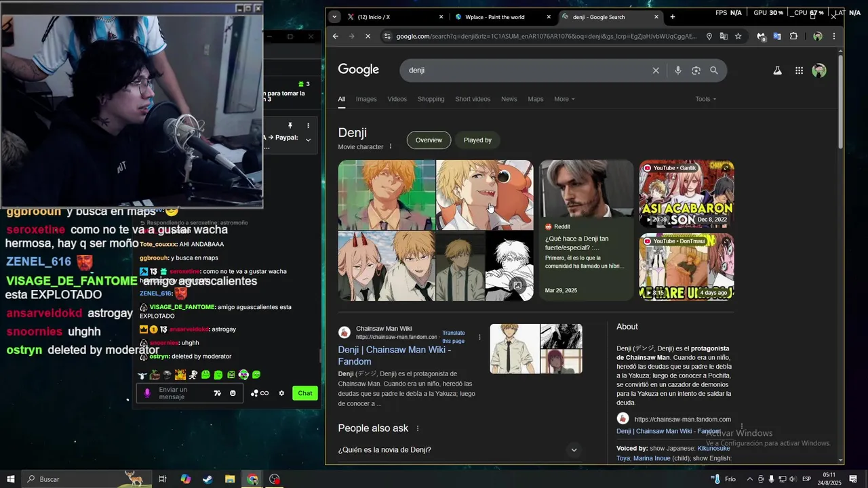This screenshot has width=868, height=488.
Task: Search by image with Google Lens
Action: [x=696, y=70]
